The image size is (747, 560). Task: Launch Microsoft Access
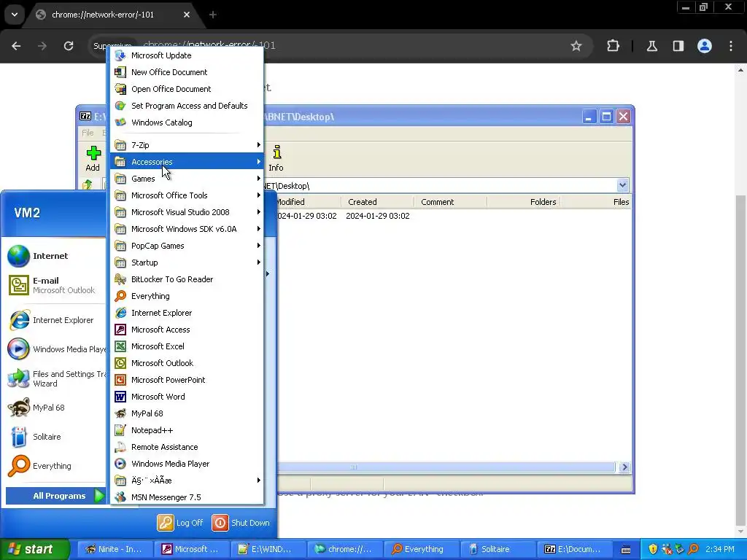coord(187,330)
